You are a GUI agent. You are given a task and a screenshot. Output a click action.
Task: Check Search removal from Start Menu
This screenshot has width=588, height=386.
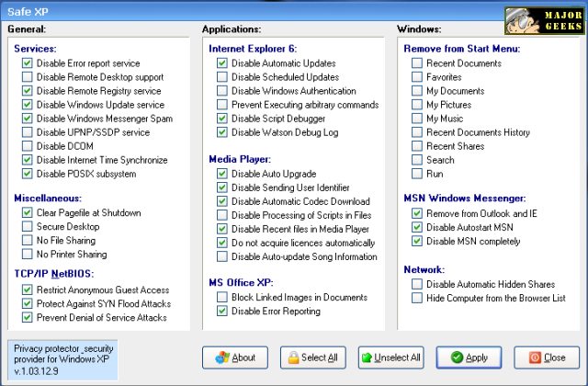pos(417,160)
